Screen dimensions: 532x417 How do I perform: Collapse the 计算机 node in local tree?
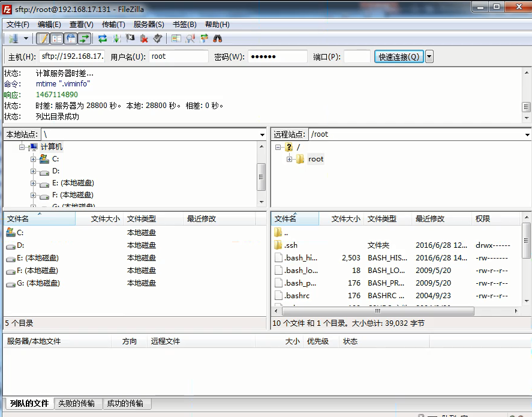[x=22, y=147]
